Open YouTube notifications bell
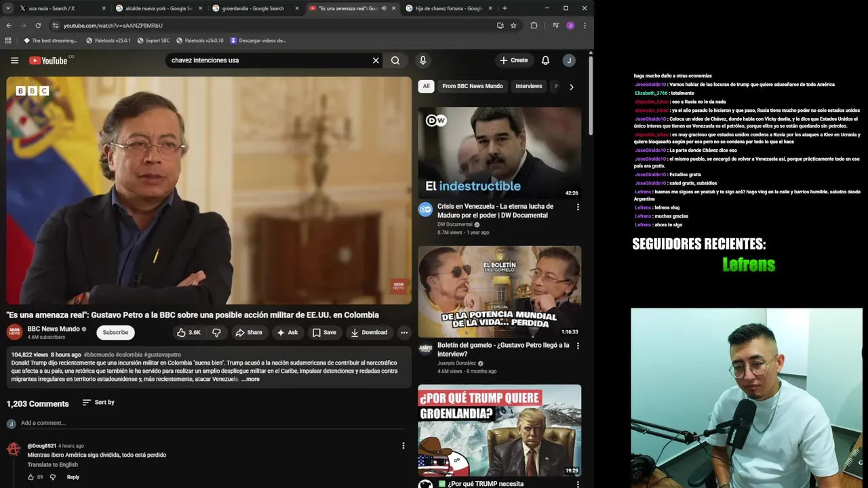 click(x=545, y=60)
